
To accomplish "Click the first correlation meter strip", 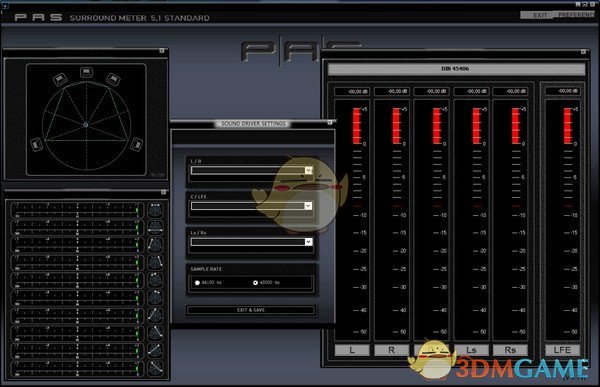I will click(x=77, y=210).
